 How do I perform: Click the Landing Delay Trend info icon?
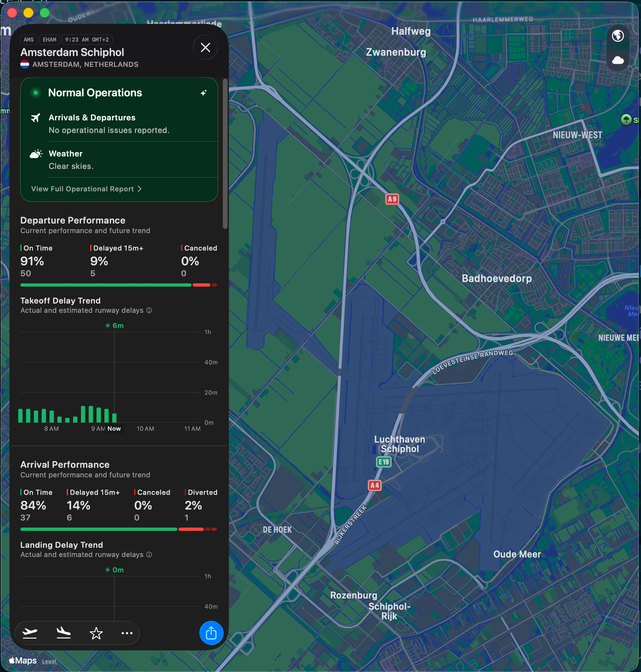149,555
